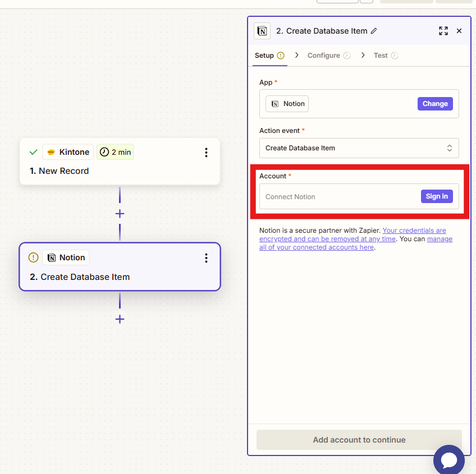This screenshot has width=476, height=474.
Task: Open Kintone step three-dot menu
Action: tap(206, 153)
